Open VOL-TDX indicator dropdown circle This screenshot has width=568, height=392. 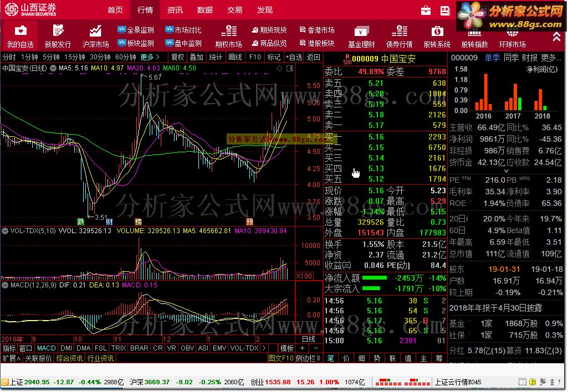point(5,230)
